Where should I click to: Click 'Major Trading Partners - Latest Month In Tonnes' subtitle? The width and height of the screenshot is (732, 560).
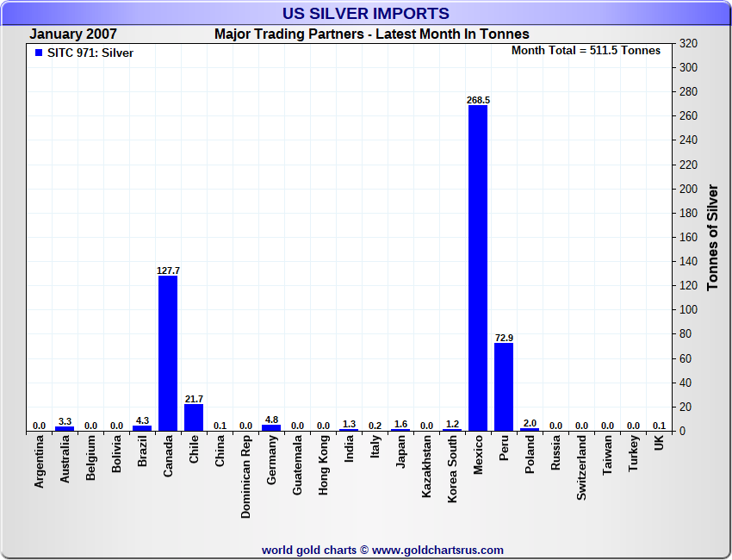point(372,34)
